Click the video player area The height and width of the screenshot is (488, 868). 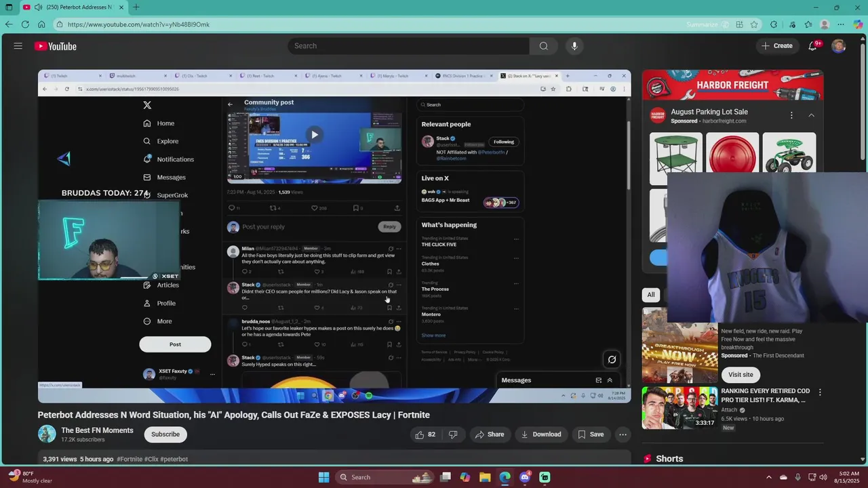point(334,236)
